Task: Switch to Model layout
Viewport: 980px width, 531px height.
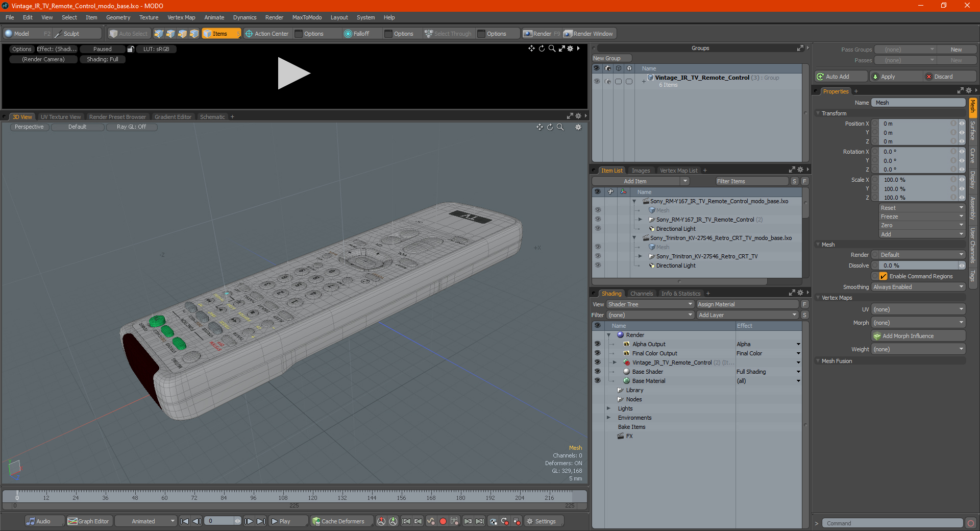Action: click(28, 34)
